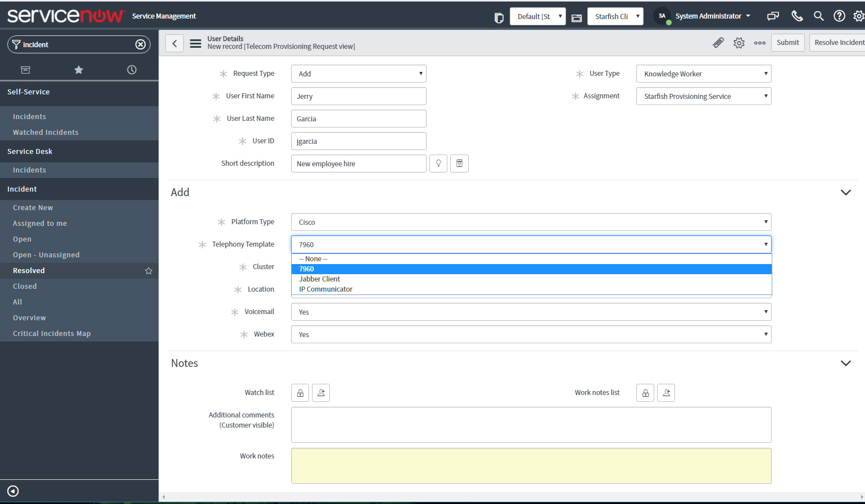The width and height of the screenshot is (865, 504).
Task: Open system settings gear in header
Action: pos(858,16)
